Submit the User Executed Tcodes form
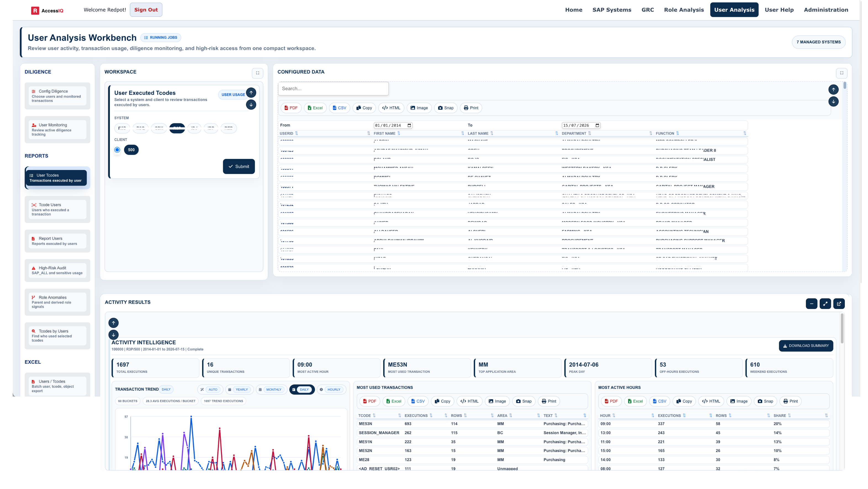Image resolution: width=868 pixels, height=489 pixels. [x=239, y=166]
